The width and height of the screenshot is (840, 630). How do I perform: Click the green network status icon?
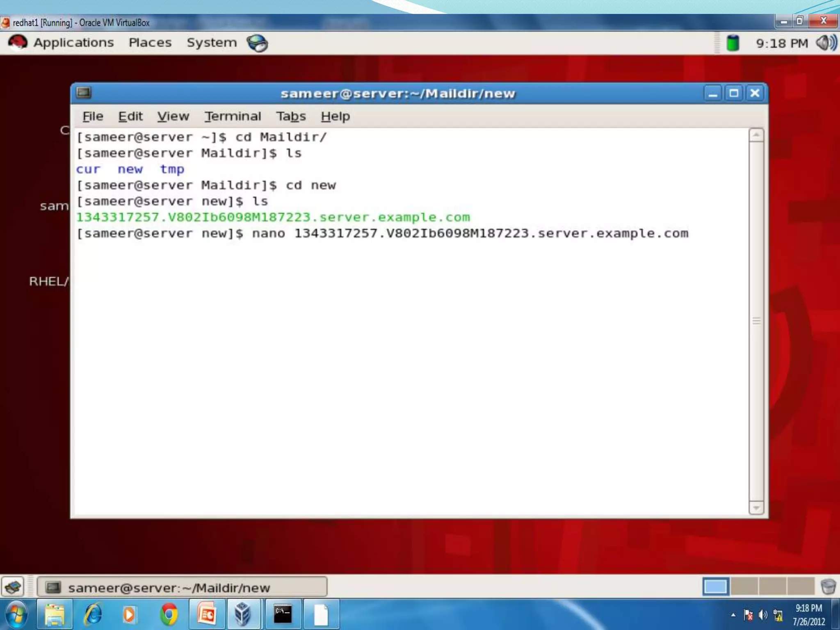click(733, 43)
